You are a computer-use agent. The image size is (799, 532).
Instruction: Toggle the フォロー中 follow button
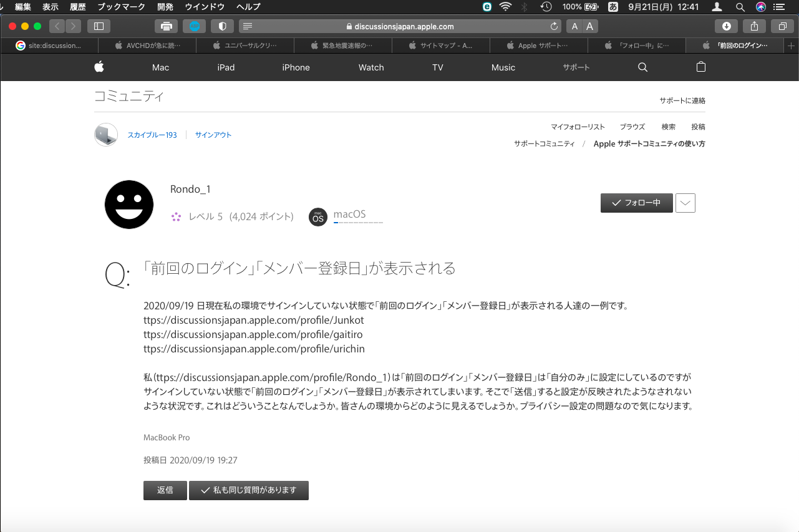coord(636,203)
